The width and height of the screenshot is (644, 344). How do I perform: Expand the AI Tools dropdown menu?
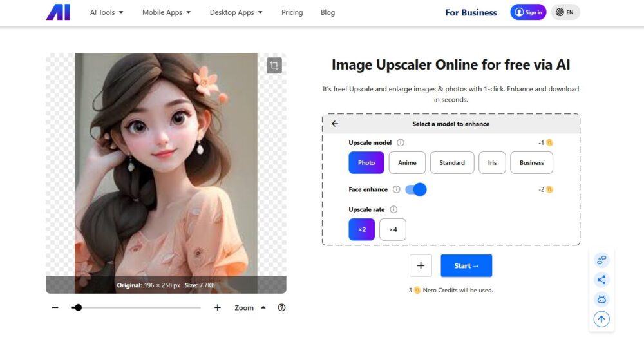(107, 12)
